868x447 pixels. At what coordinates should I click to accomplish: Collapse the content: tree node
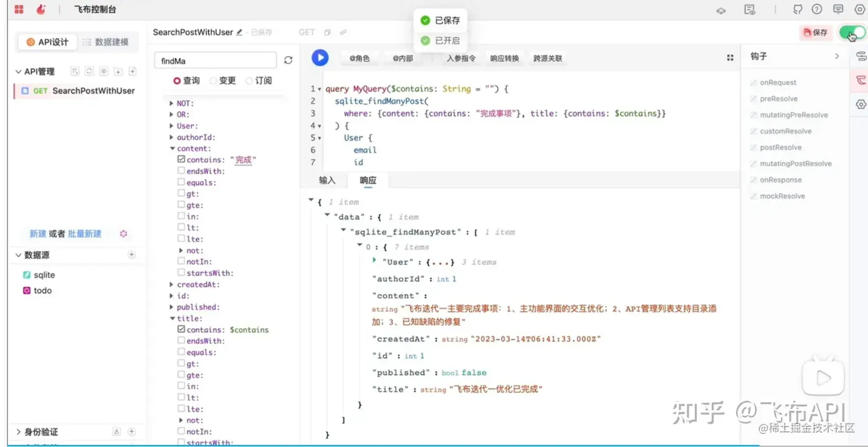[x=172, y=149]
